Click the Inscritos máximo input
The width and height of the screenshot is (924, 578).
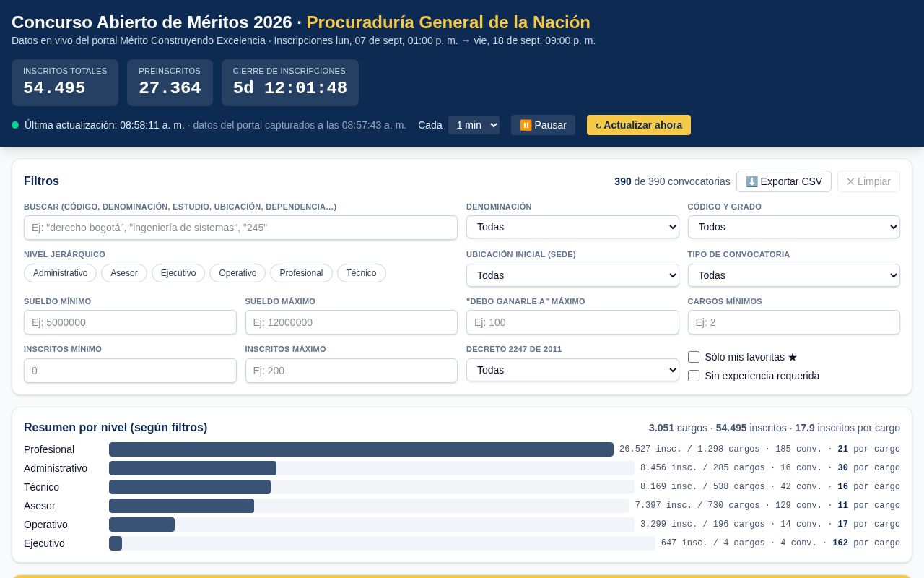(x=351, y=371)
